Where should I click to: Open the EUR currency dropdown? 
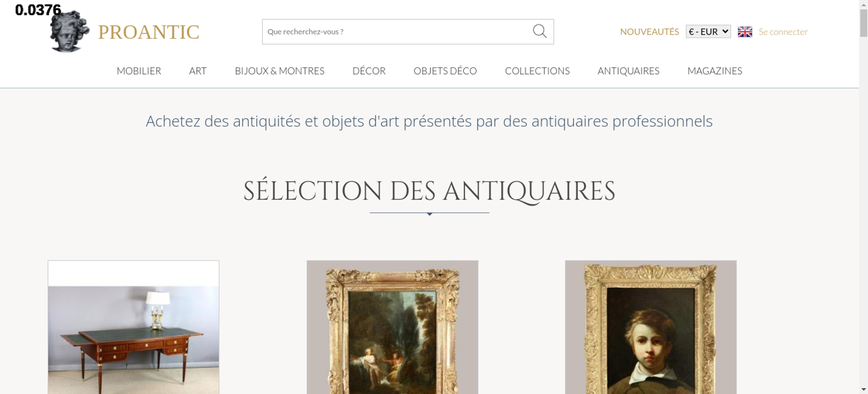click(708, 32)
